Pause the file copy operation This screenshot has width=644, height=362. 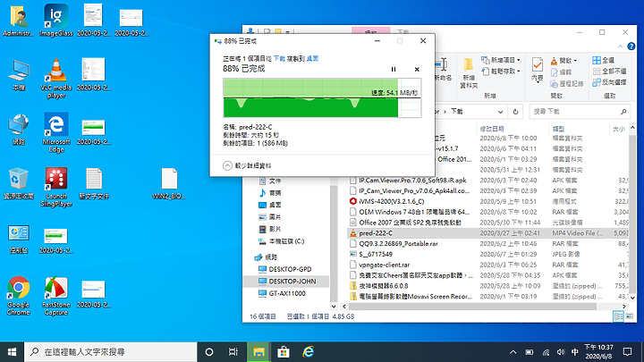[394, 70]
